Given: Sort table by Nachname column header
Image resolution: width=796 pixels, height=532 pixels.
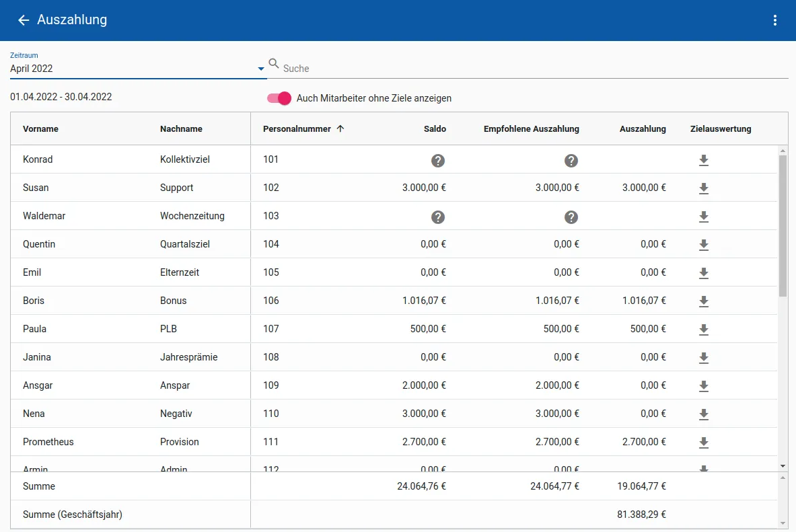Looking at the screenshot, I should point(181,129).
